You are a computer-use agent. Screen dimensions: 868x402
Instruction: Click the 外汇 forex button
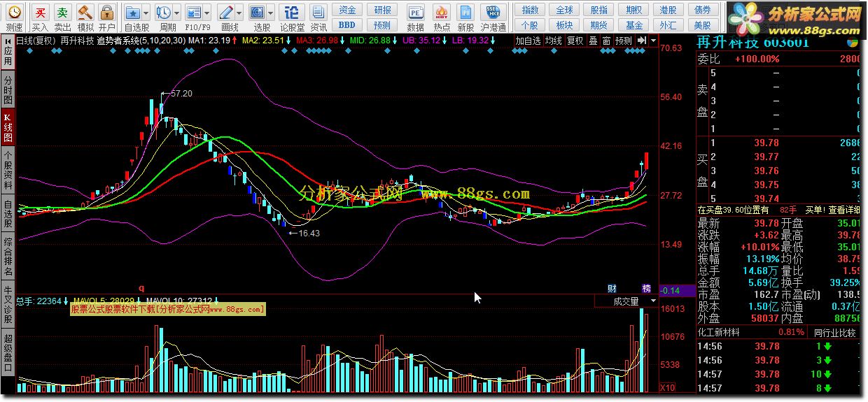pos(668,25)
